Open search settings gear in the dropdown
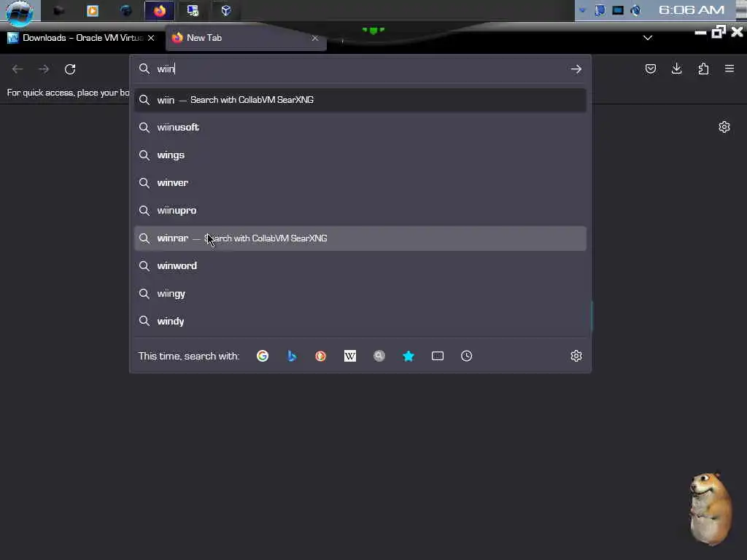747x560 pixels. tap(576, 356)
